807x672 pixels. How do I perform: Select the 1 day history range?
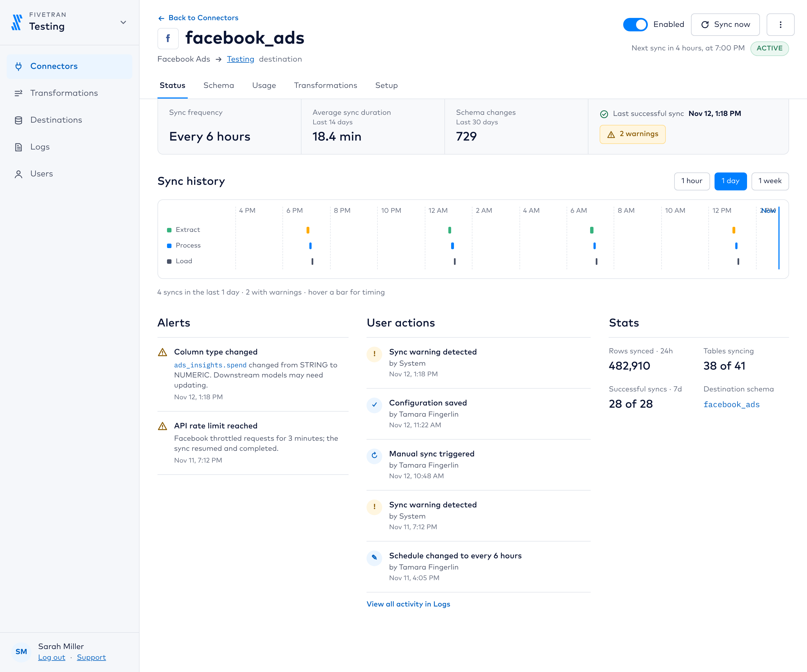730,181
